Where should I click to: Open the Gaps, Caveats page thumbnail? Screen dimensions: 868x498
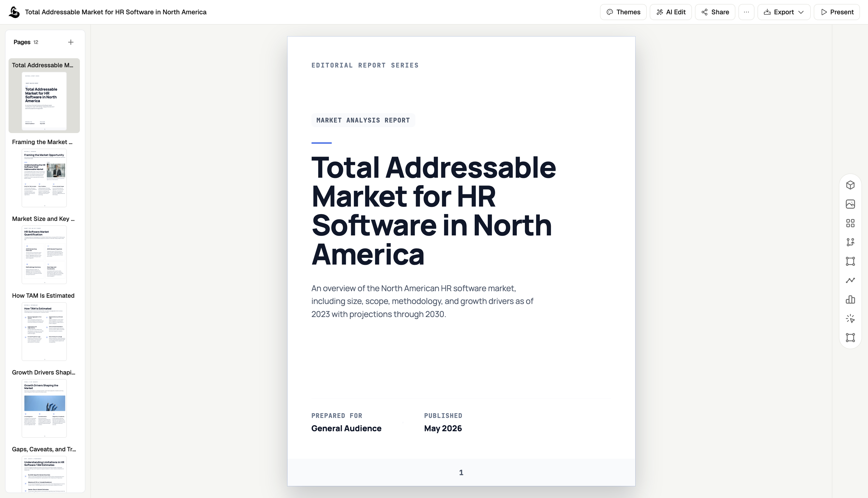click(x=44, y=474)
